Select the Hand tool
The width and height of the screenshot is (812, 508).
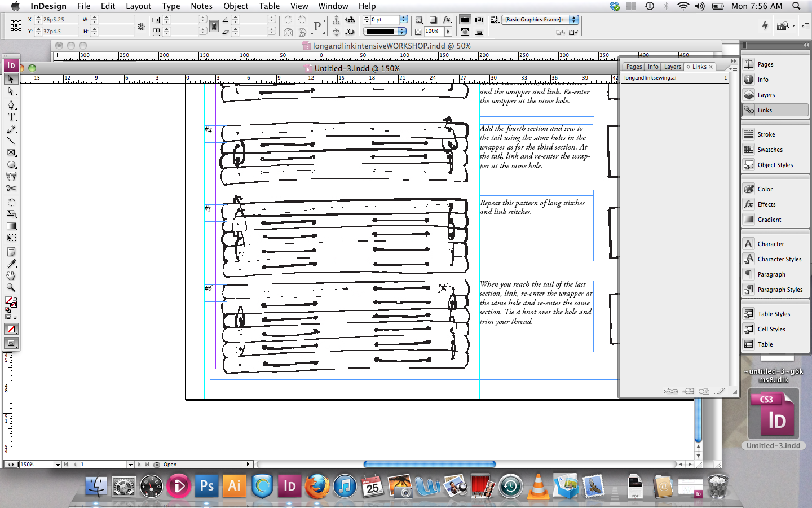point(11,275)
